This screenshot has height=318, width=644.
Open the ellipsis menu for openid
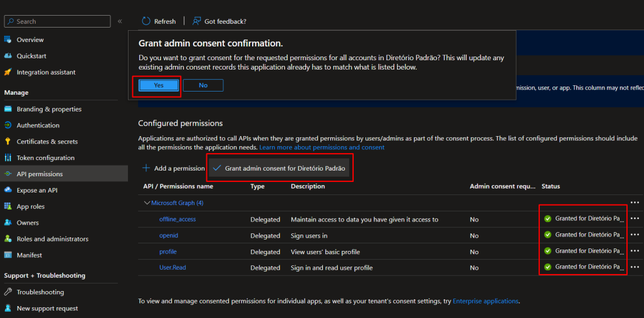pos(635,235)
